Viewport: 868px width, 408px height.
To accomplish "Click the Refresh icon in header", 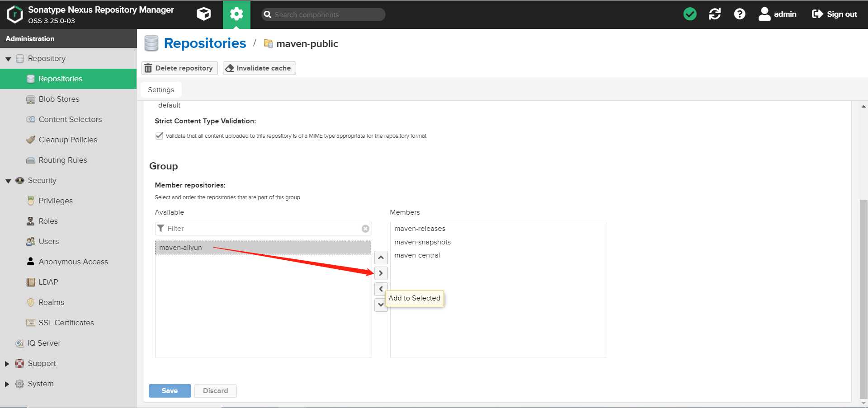I will pyautogui.click(x=715, y=14).
